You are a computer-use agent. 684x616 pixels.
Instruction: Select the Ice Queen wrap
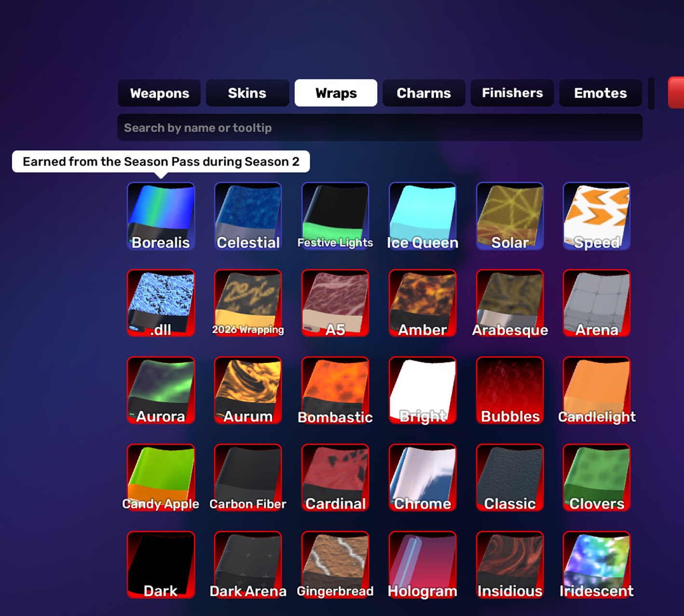[x=423, y=216]
